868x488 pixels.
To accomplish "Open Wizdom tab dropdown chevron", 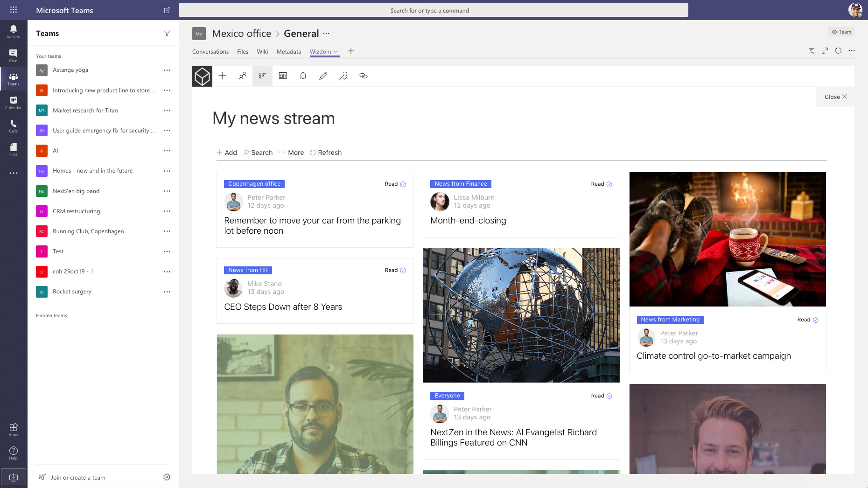I will [336, 52].
